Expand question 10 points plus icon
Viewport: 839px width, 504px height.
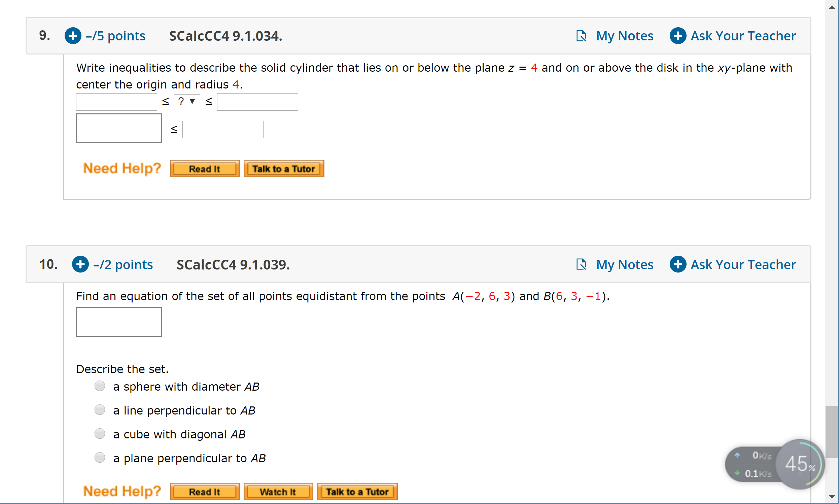tap(80, 264)
